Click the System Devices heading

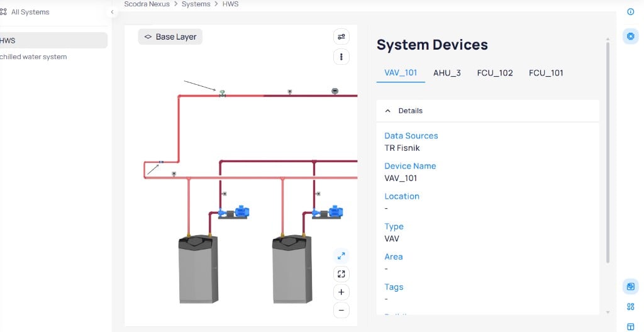(432, 45)
